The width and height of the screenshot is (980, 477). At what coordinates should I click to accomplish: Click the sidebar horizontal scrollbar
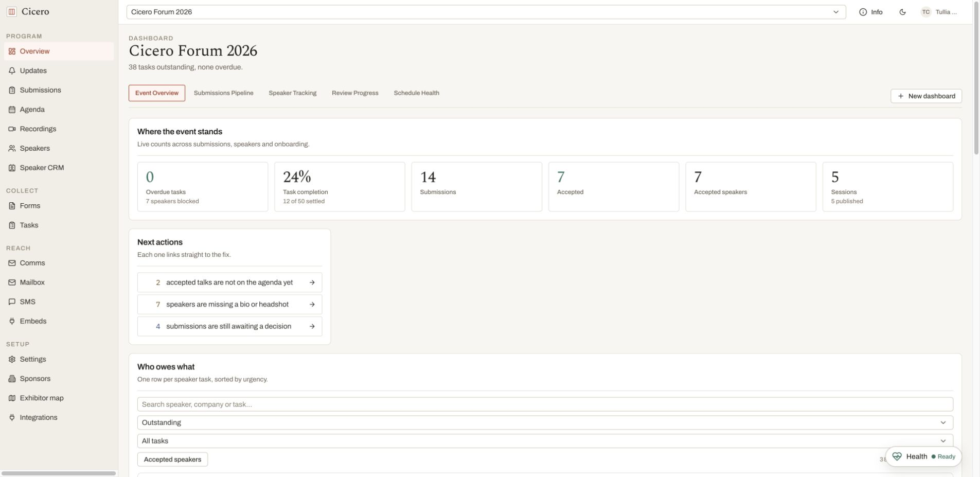coord(59,473)
